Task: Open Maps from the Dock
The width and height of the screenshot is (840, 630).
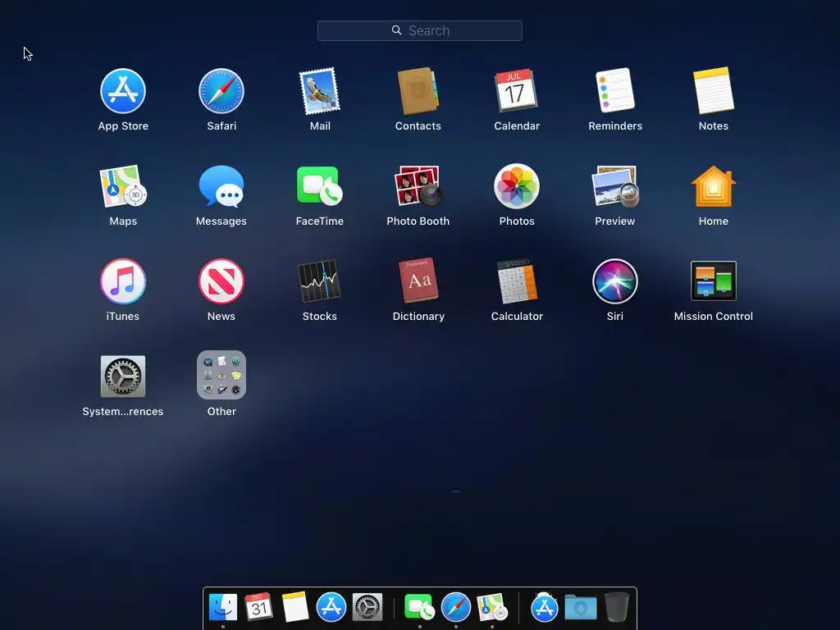Action: pyautogui.click(x=492, y=607)
